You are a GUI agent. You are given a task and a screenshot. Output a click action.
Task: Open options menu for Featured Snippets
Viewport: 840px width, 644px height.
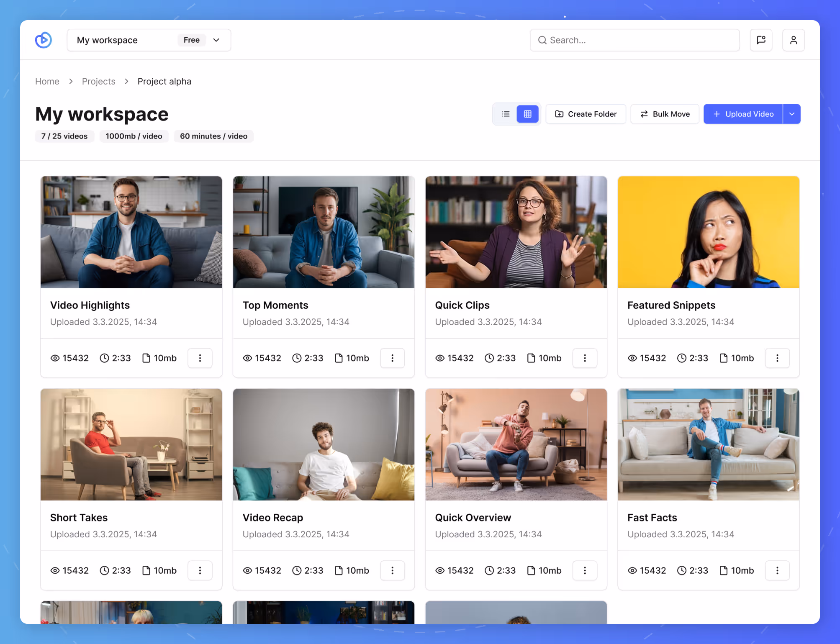point(777,358)
